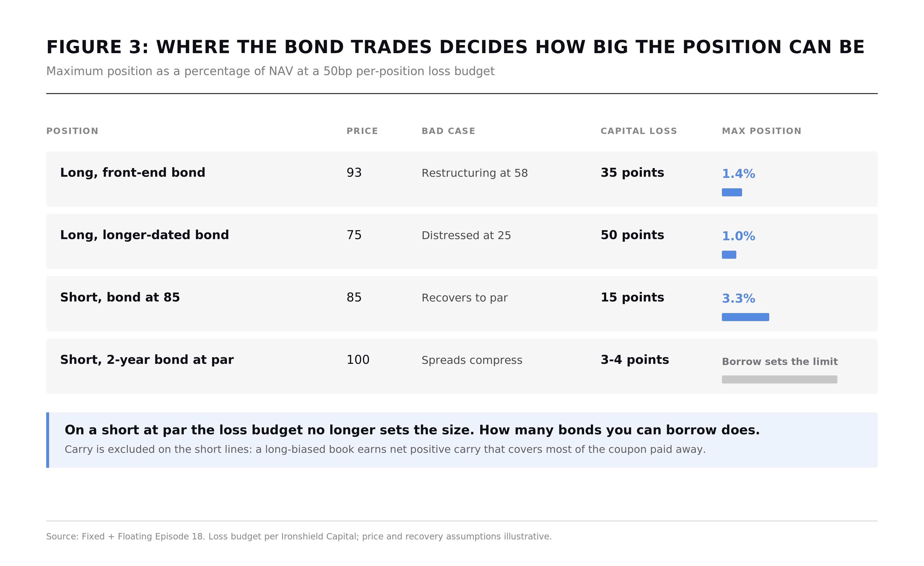Click the Figure 3 title heading
This screenshot has width=924, height=566.
(455, 47)
